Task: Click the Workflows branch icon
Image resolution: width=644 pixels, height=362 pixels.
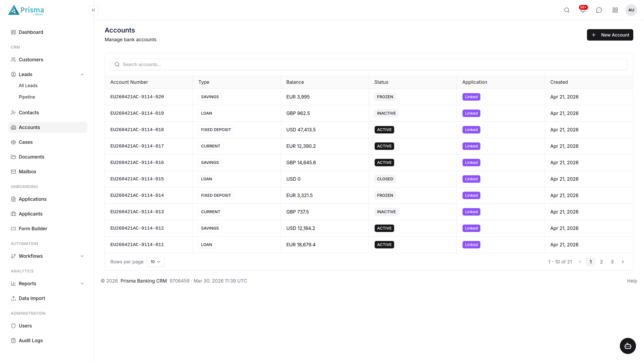Action: [x=13, y=256]
